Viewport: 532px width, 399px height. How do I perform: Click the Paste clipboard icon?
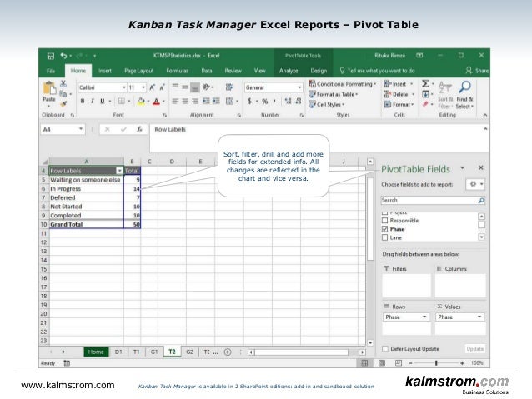point(49,88)
